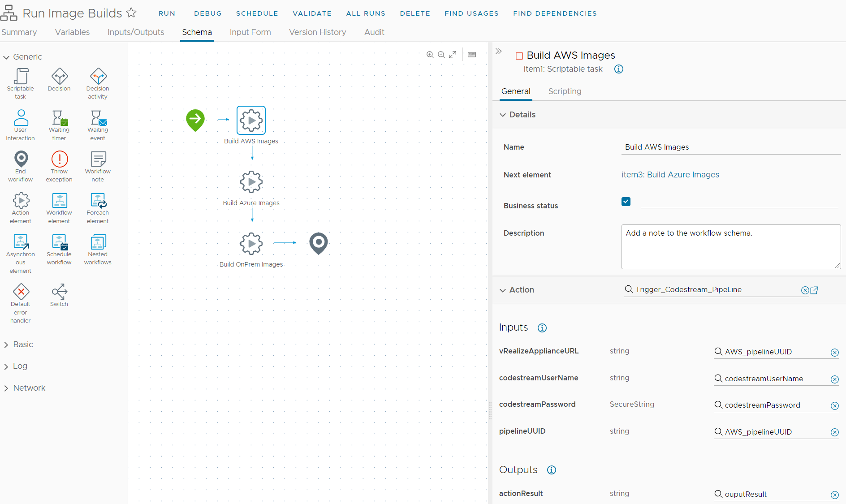The height and width of the screenshot is (504, 846).
Task: Collapse the Details section
Action: 503,115
